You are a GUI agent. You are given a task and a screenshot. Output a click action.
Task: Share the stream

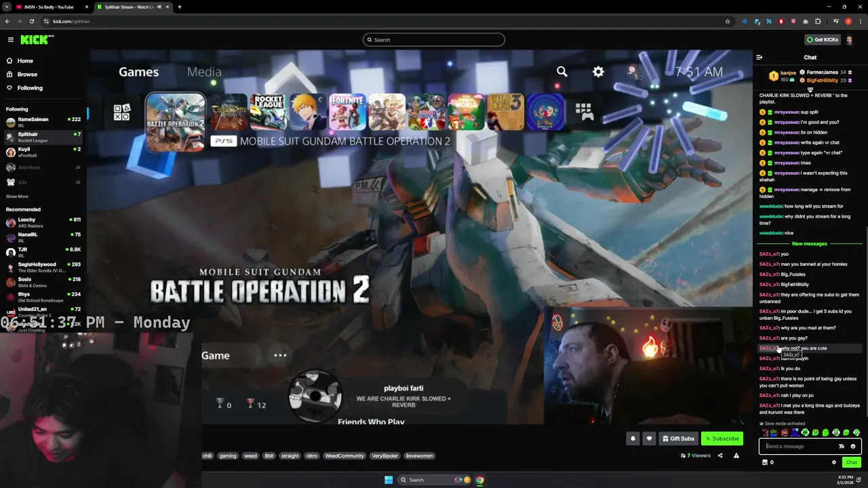click(720, 456)
